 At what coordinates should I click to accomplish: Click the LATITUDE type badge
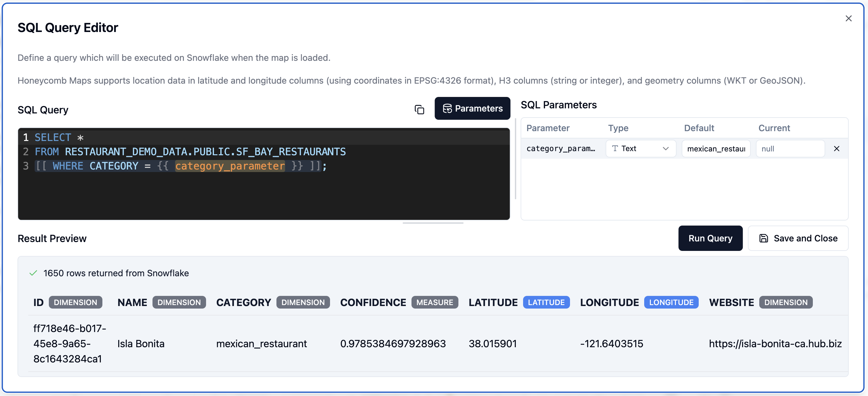coord(546,302)
